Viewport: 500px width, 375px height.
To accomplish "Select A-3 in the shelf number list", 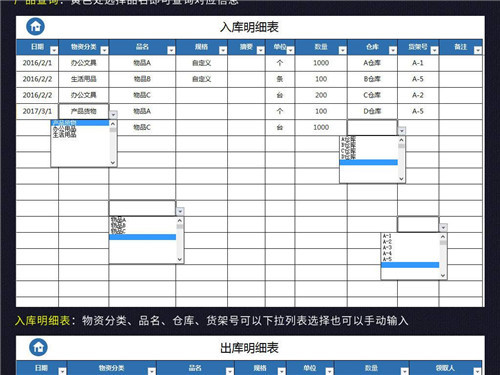I will click(x=387, y=248).
